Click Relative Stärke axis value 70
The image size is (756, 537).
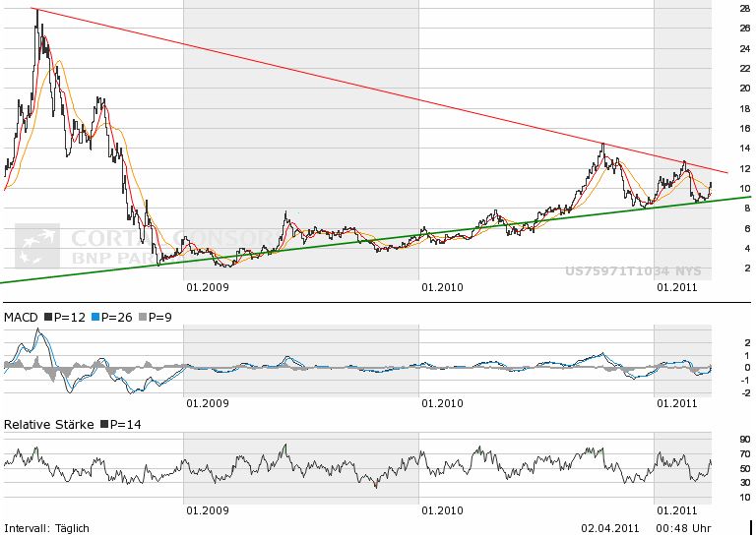pos(745,453)
